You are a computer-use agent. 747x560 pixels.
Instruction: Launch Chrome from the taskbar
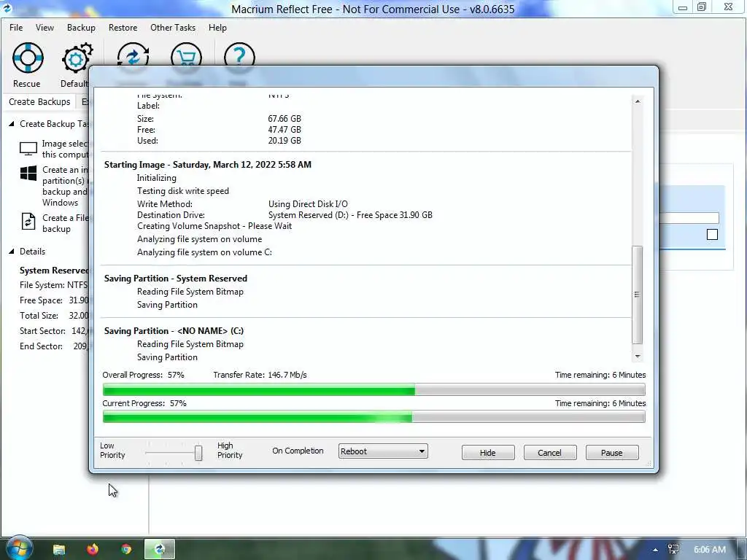click(126, 550)
